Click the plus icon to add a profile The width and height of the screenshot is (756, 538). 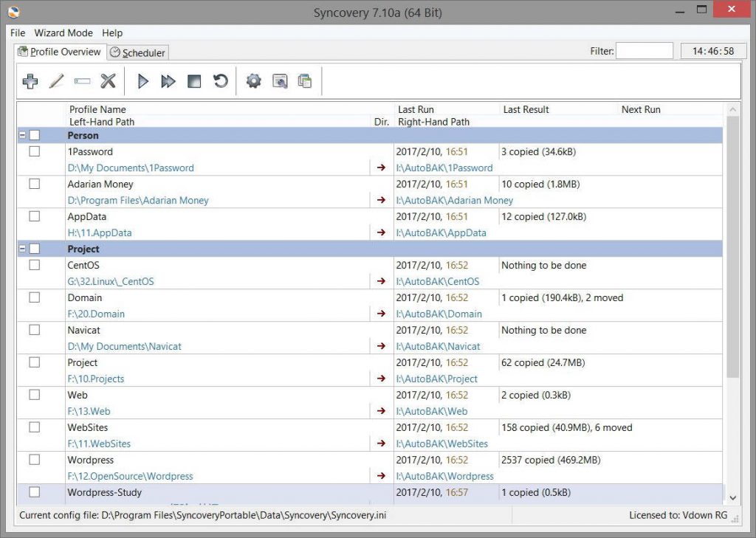tap(30, 81)
